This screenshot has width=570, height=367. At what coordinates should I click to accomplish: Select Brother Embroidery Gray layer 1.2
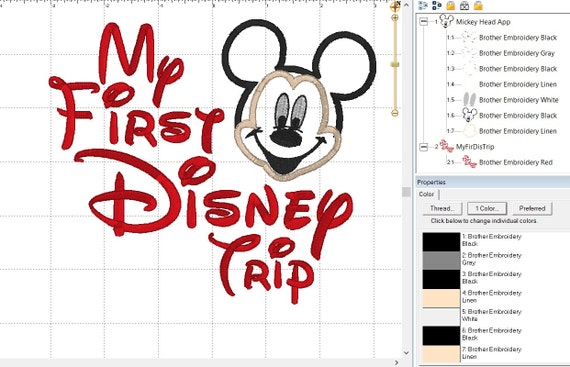[517, 53]
